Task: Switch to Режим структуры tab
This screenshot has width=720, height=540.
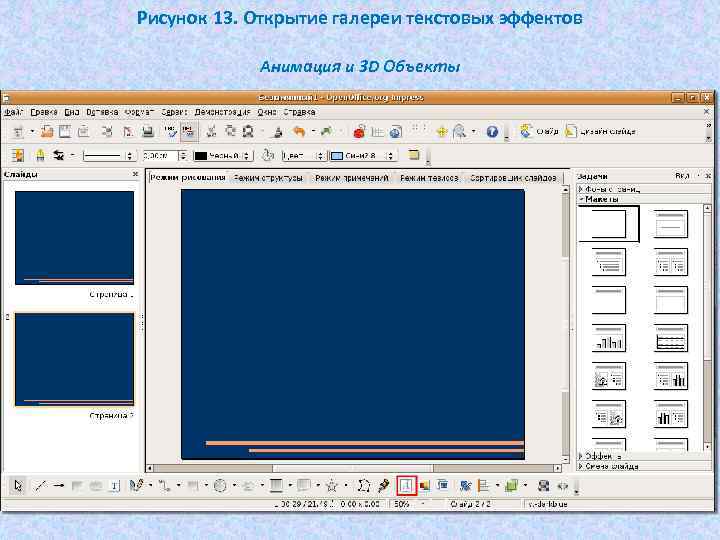Action: [x=268, y=178]
